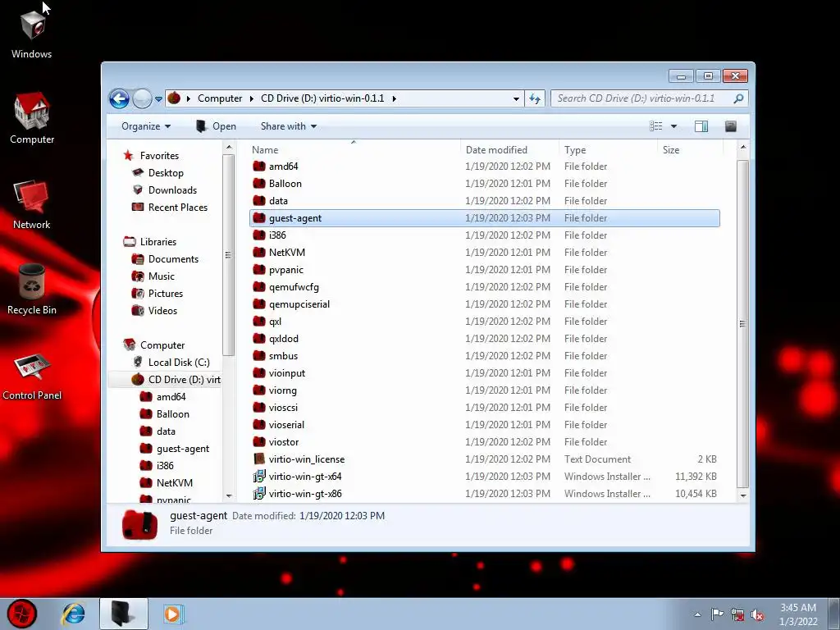Screen dimensions: 840x630
Task: Select the pvpanic folder in file list
Action: [485, 270]
